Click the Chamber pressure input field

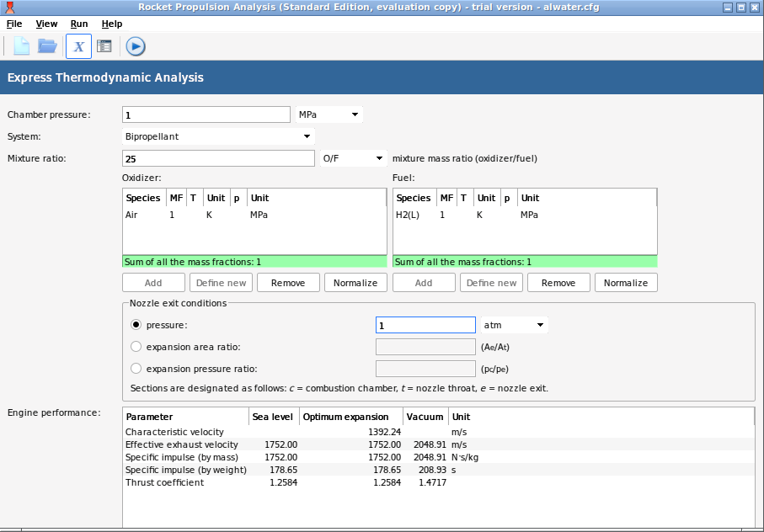click(x=206, y=114)
